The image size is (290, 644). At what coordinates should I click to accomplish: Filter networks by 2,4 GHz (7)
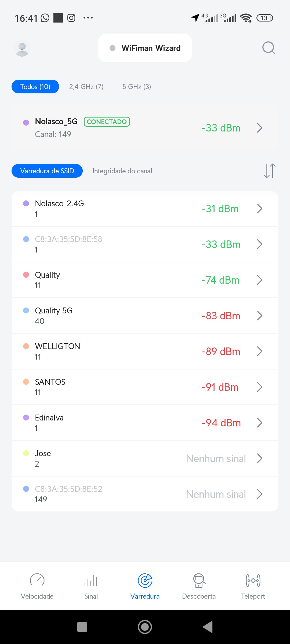pos(86,87)
